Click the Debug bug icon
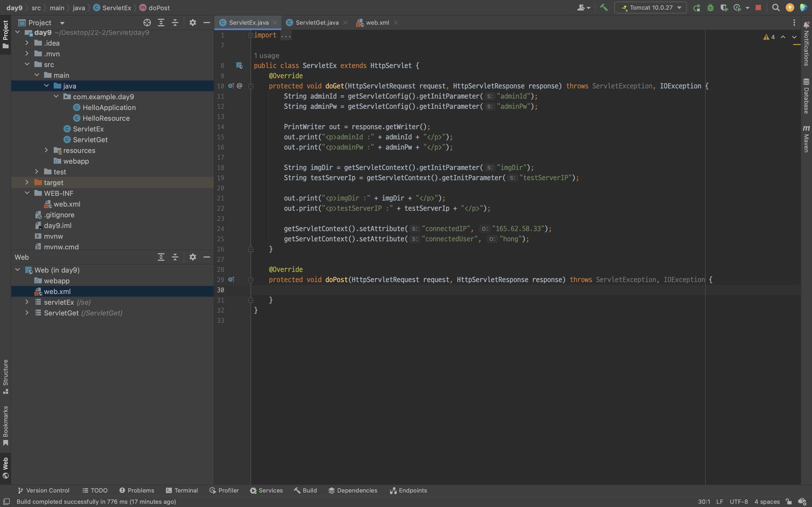 click(710, 8)
